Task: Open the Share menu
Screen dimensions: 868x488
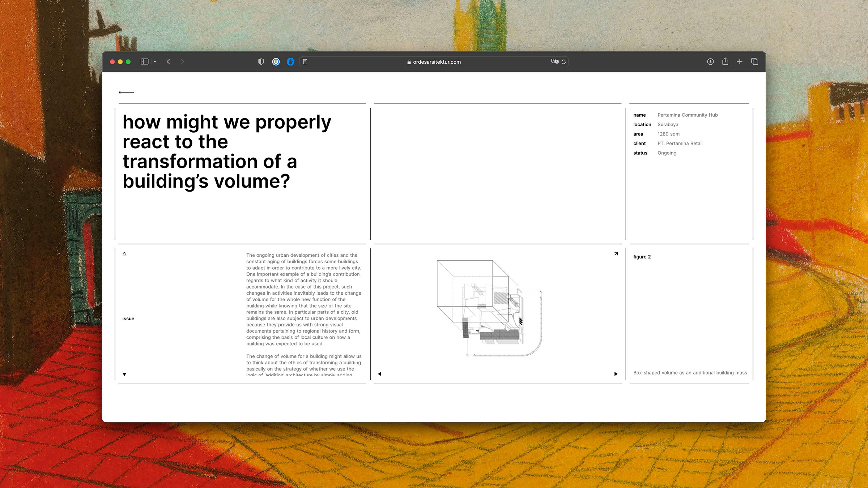Action: pos(725,62)
